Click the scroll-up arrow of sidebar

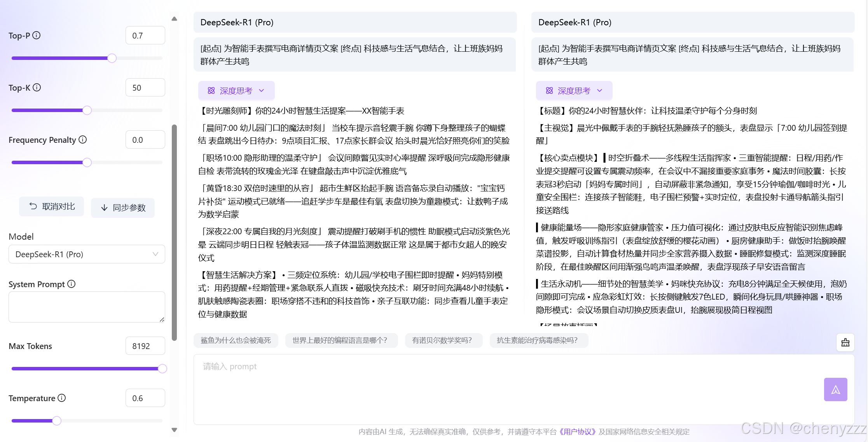pos(175,19)
